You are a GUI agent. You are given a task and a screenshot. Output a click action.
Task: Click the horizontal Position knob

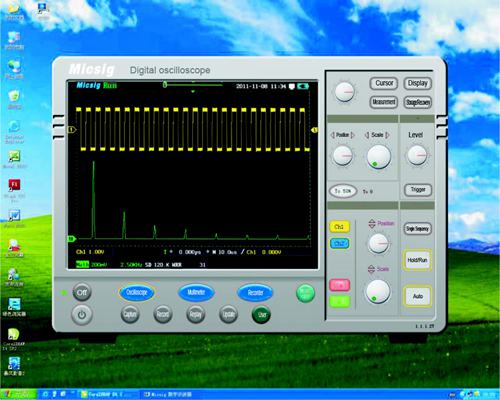343,156
